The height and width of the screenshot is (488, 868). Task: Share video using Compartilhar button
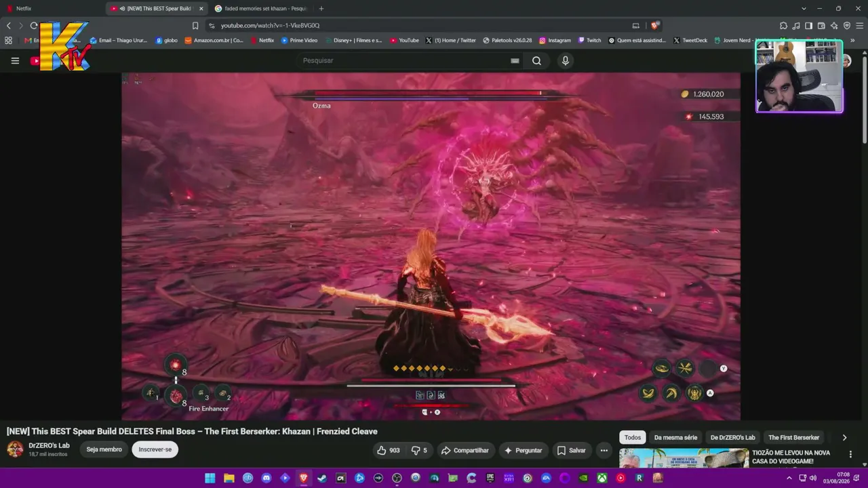coord(465,450)
